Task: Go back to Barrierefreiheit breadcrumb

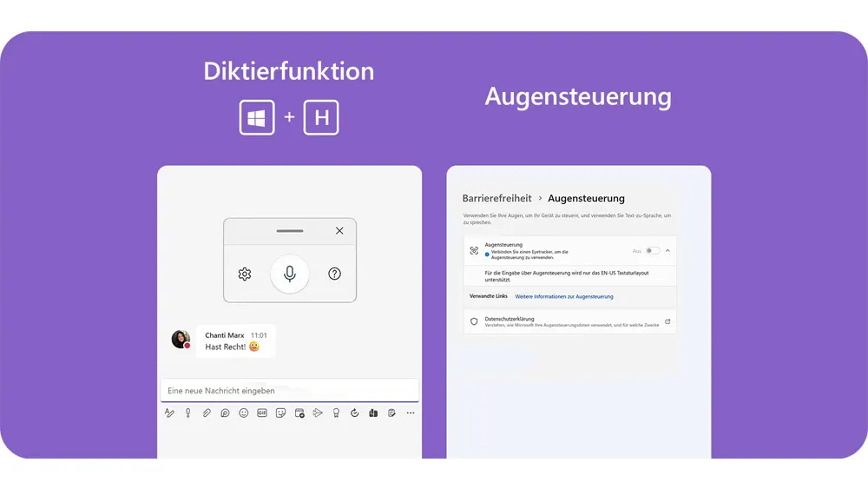Action: 496,198
